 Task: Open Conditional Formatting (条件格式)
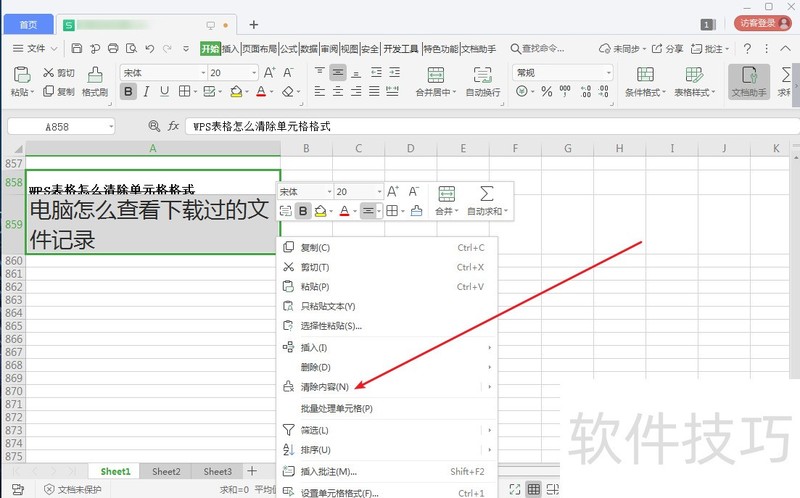pyautogui.click(x=645, y=82)
